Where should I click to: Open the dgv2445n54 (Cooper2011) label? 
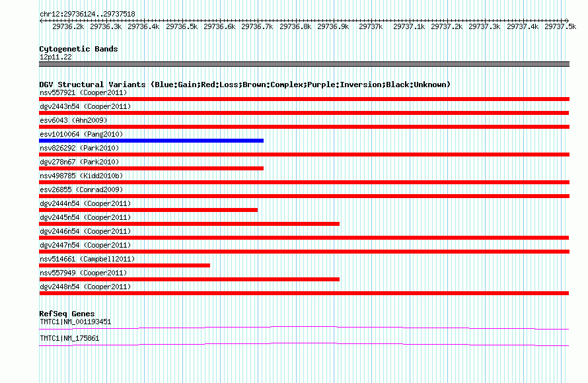[x=85, y=217]
